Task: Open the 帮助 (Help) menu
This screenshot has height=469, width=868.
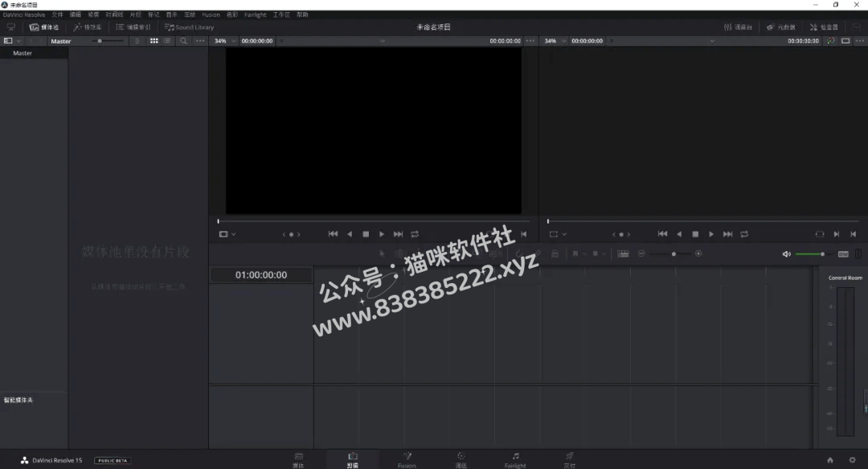Action: [302, 15]
